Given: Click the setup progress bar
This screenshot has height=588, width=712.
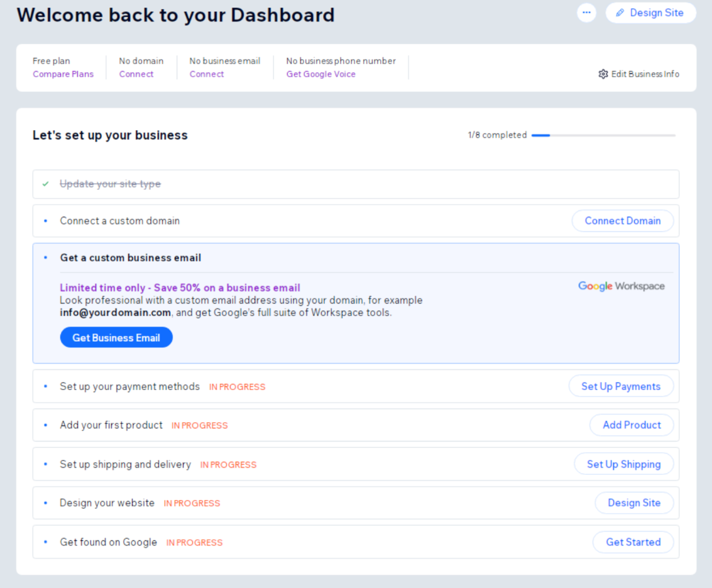Looking at the screenshot, I should [603, 135].
